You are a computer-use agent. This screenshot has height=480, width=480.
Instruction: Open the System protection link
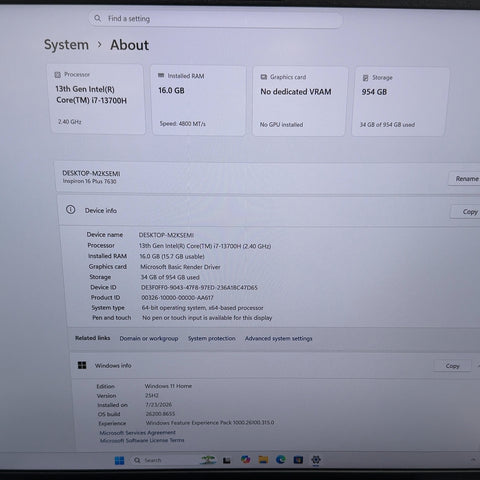point(212,339)
